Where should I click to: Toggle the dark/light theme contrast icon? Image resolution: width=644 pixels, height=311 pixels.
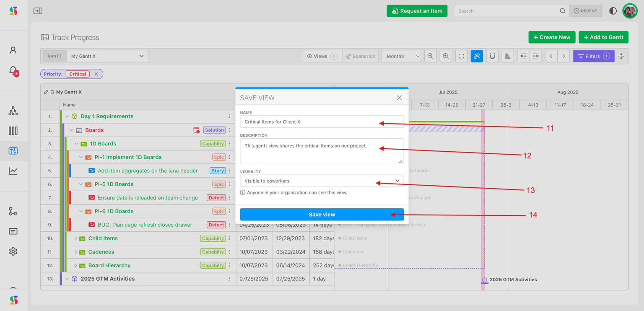(613, 11)
